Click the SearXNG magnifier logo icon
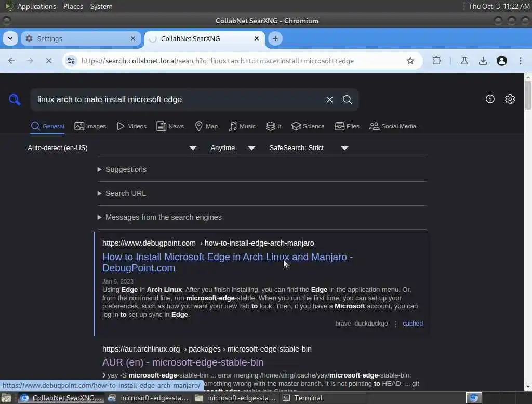Screen dimensions: 532x404 coord(15,99)
